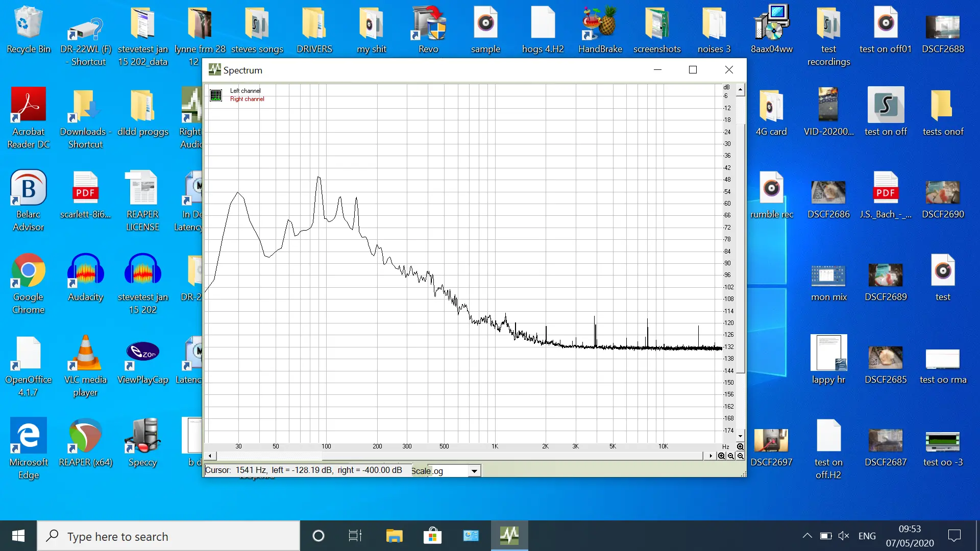Viewport: 980px width, 551px height.
Task: Click the dB-axis zoom-in magnifier
Action: [740, 446]
